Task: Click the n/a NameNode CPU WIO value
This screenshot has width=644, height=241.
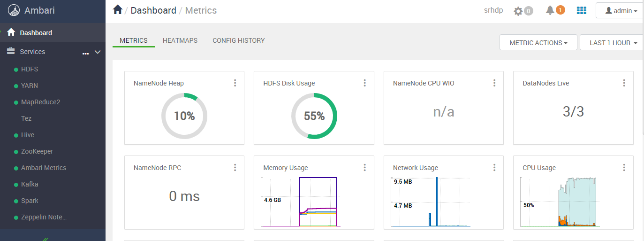Action: tap(444, 112)
